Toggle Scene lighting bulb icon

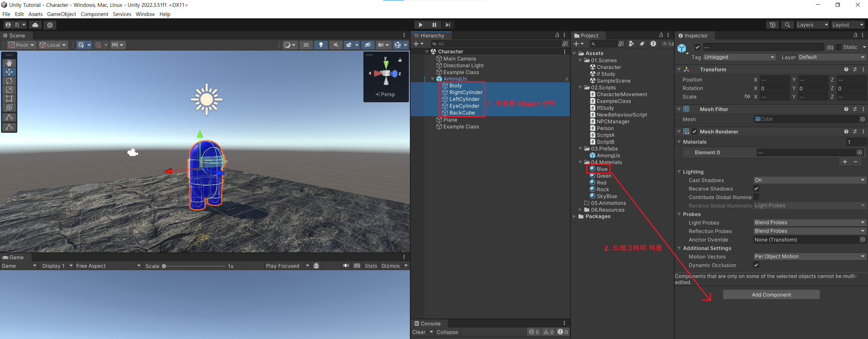pos(321,45)
